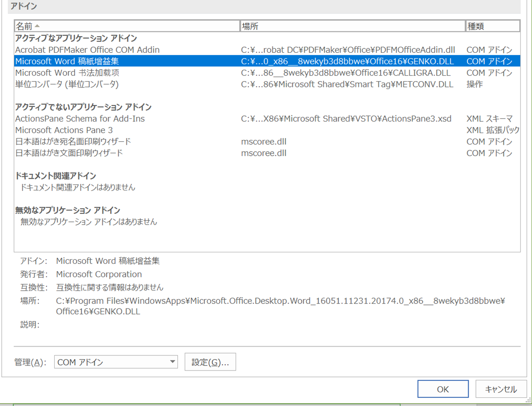The width and height of the screenshot is (532, 406).
Task: Click the Microsoft Corporation publisher text
Action: pos(99,274)
